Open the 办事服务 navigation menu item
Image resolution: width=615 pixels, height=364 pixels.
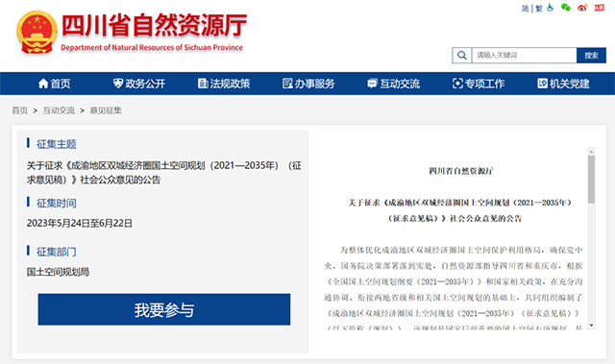click(x=308, y=84)
